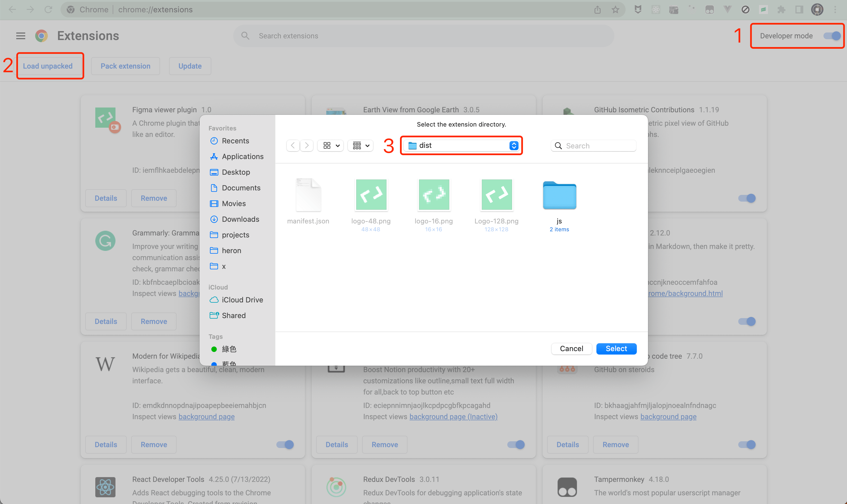Click the file dialog forward arrow

point(307,146)
